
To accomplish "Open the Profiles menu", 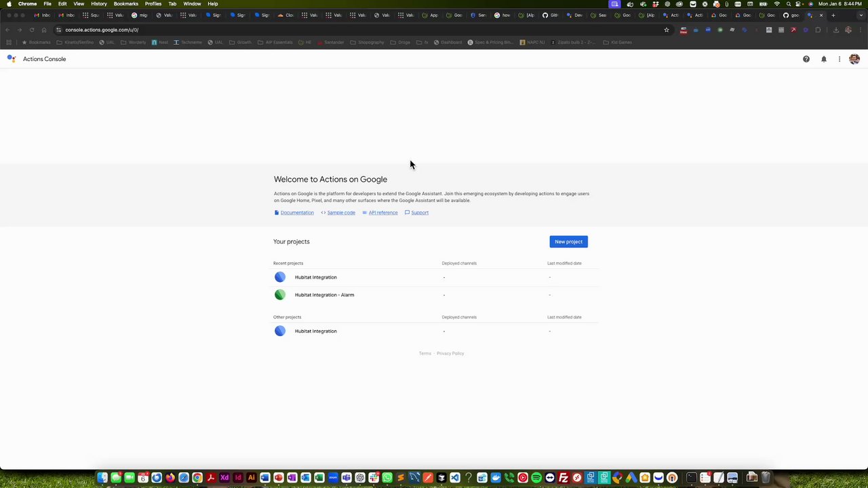I will pyautogui.click(x=153, y=4).
